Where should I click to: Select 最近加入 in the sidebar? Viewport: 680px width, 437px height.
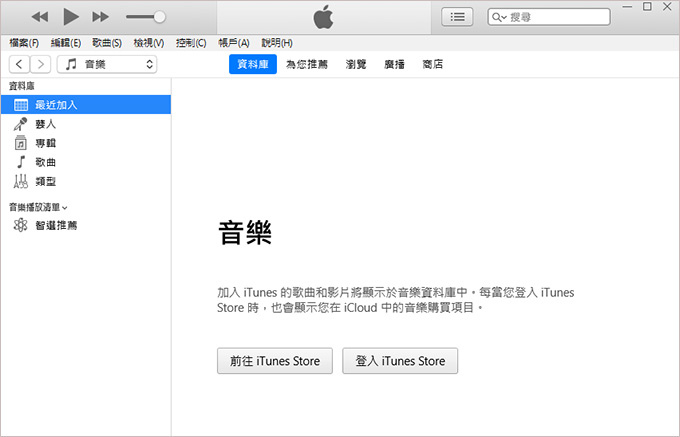(86, 105)
